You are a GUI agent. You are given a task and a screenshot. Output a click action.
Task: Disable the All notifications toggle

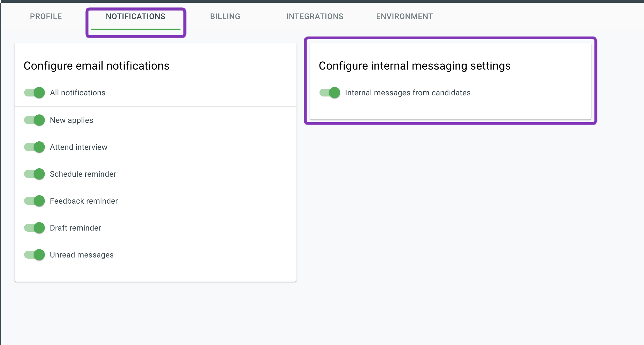coord(35,93)
